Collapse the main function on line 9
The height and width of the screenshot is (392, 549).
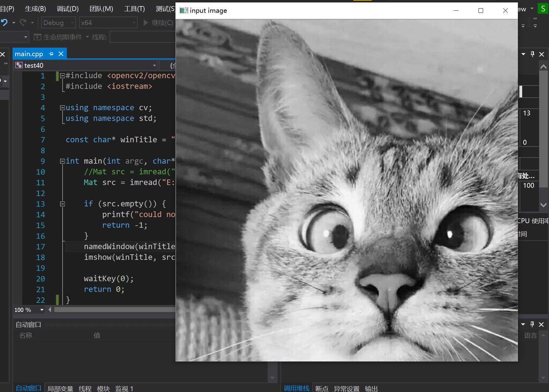tap(62, 161)
